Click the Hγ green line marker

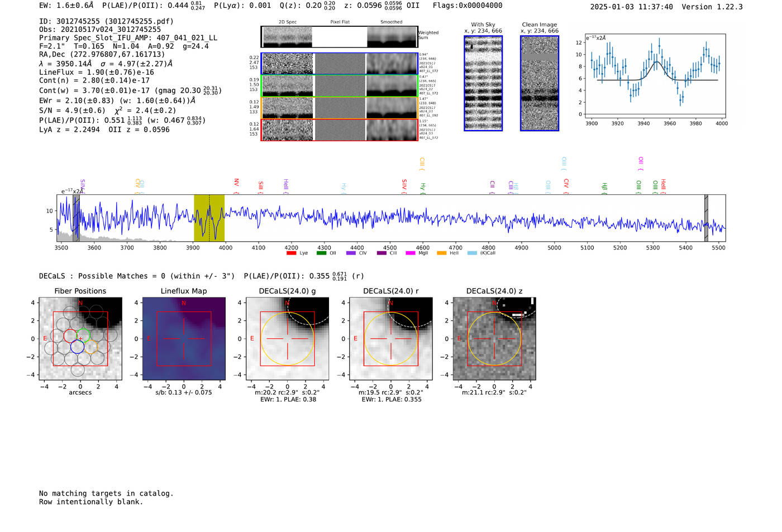coord(423,189)
